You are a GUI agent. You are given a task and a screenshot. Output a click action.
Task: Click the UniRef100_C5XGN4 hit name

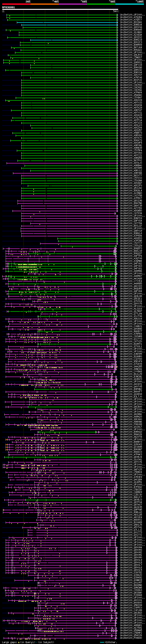(x=131, y=180)
